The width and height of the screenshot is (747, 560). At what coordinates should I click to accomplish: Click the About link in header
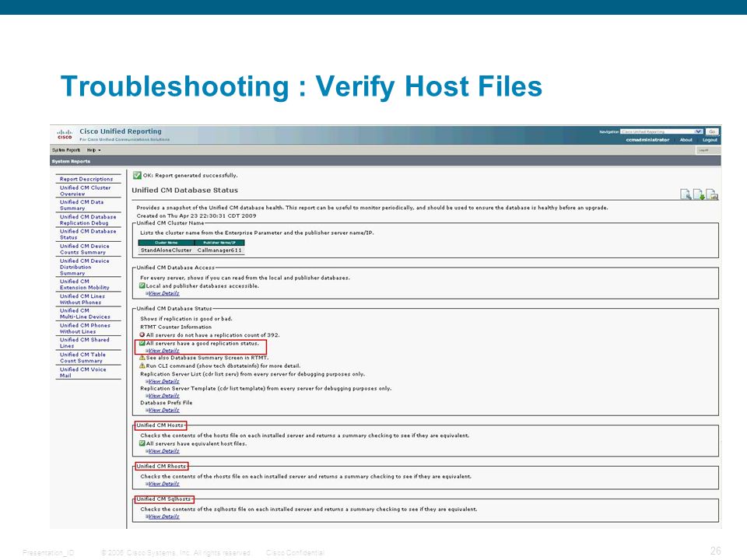coord(686,140)
